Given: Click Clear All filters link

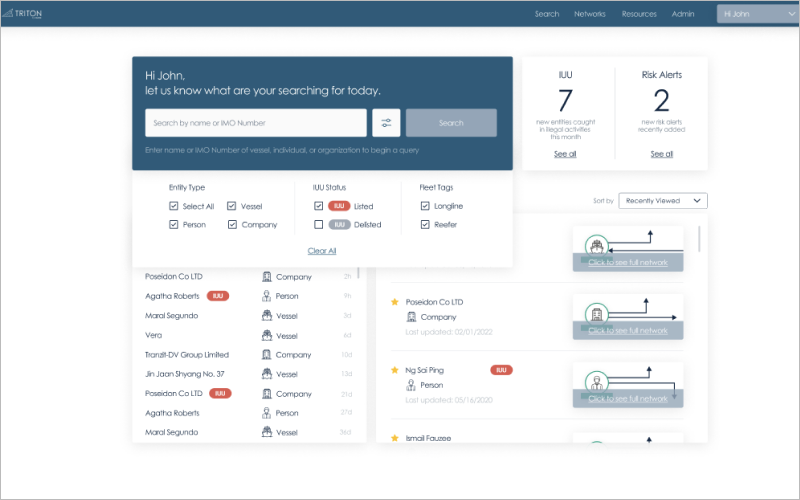Looking at the screenshot, I should (322, 251).
